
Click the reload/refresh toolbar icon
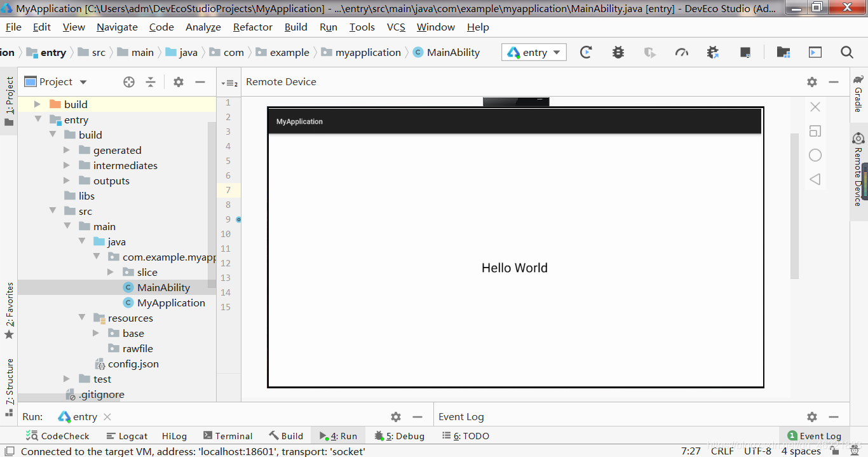pos(586,53)
